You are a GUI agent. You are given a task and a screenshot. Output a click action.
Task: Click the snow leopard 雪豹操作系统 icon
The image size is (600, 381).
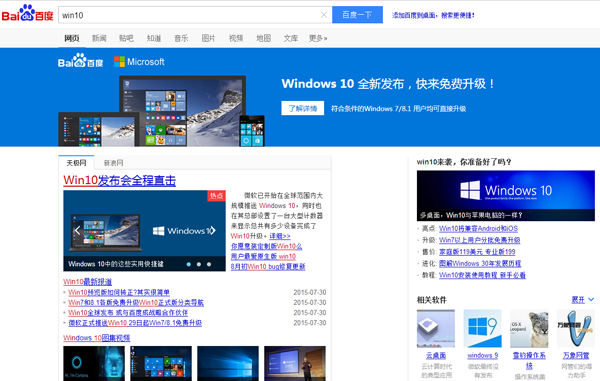(529, 328)
